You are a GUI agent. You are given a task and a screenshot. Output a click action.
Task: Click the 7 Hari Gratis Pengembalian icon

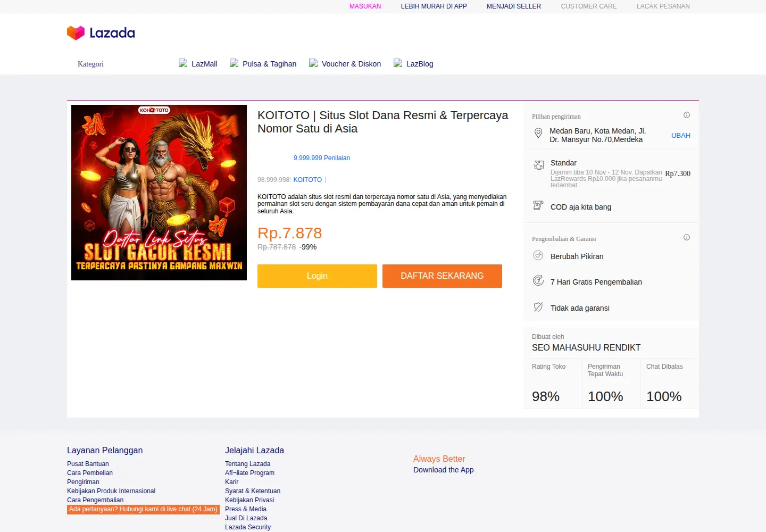(538, 280)
